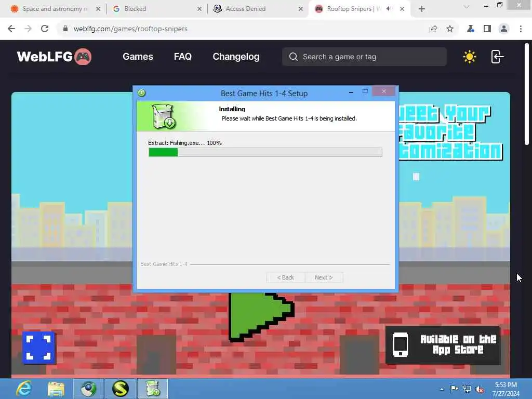This screenshot has width=532, height=399.
Task: Open the FAQ nav link
Action: [182, 57]
